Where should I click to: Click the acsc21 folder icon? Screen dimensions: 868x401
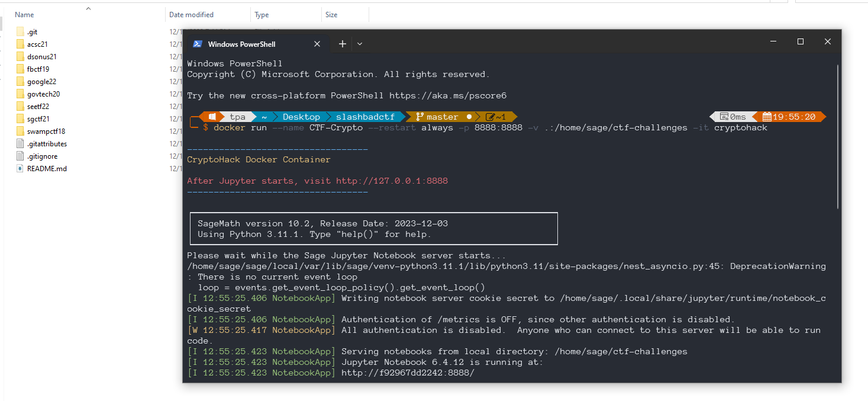[21, 44]
